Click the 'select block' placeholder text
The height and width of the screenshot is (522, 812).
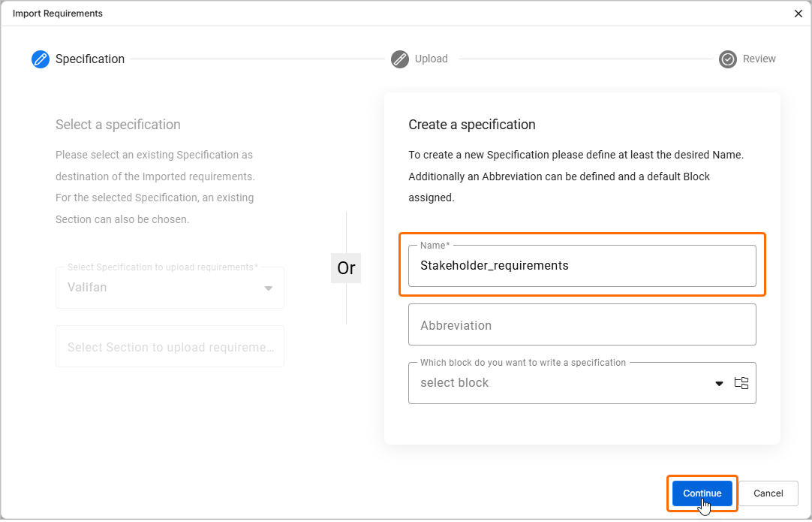click(x=454, y=383)
